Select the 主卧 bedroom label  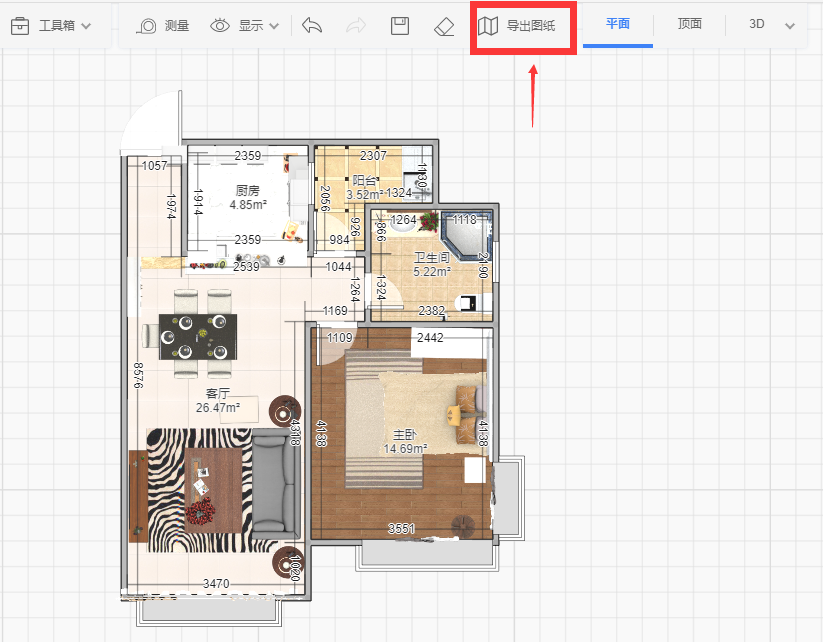(x=405, y=435)
